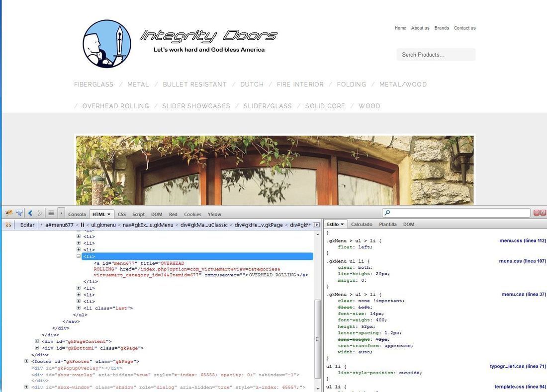Activate the inspect element pointer tool
547x392 pixels.
point(19,213)
